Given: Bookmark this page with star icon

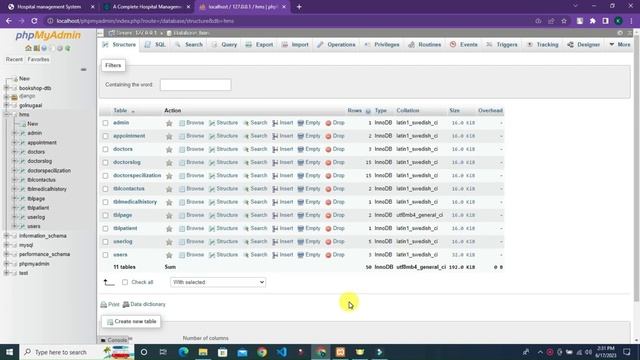Looking at the screenshot, I should [x=564, y=21].
